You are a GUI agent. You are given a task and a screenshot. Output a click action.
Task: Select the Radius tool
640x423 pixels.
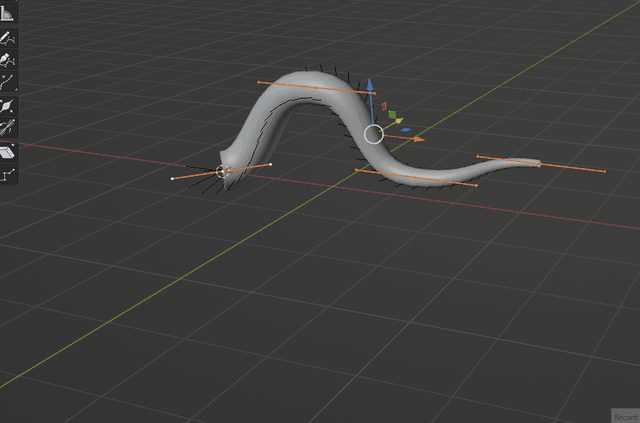[8, 107]
